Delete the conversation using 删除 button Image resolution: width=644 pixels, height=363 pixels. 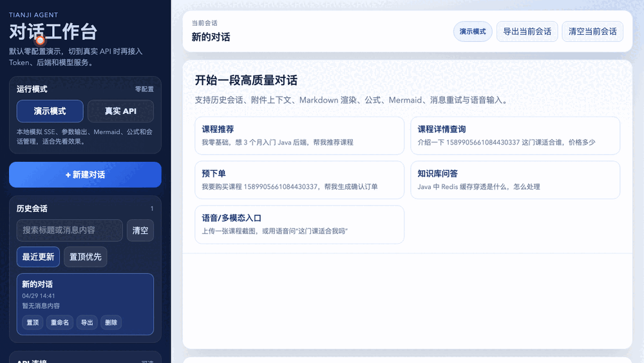(x=111, y=323)
